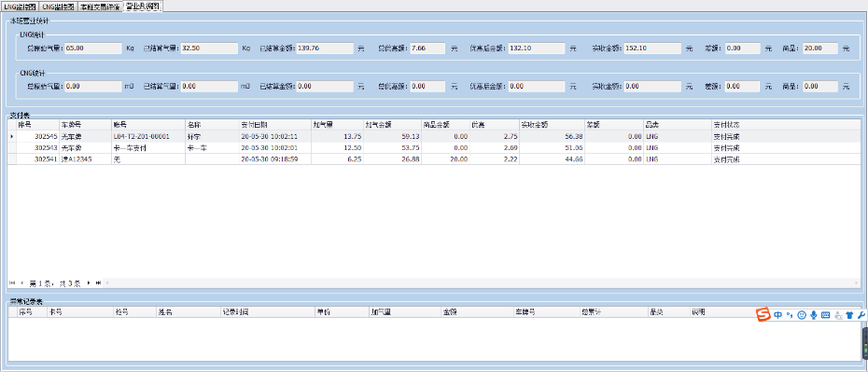
Task: Click the LNG discount field showing 7.66
Action: [x=427, y=48]
